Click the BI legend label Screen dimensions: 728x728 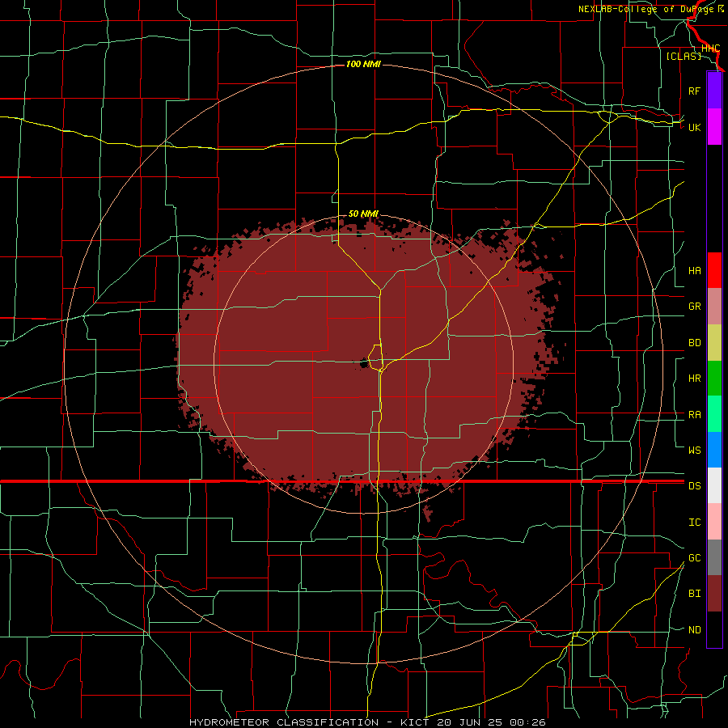tap(694, 594)
